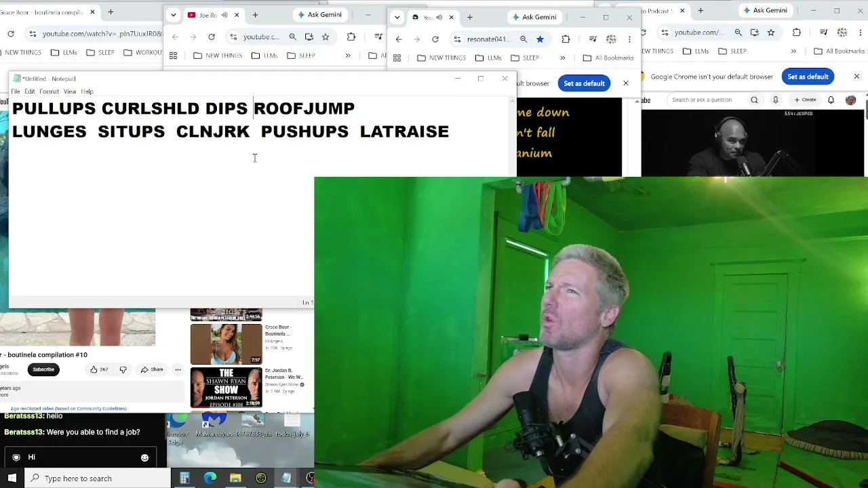Open All Bookmarks in resonate041 window
Image resolution: width=868 pixels, height=488 pixels.
coord(608,58)
